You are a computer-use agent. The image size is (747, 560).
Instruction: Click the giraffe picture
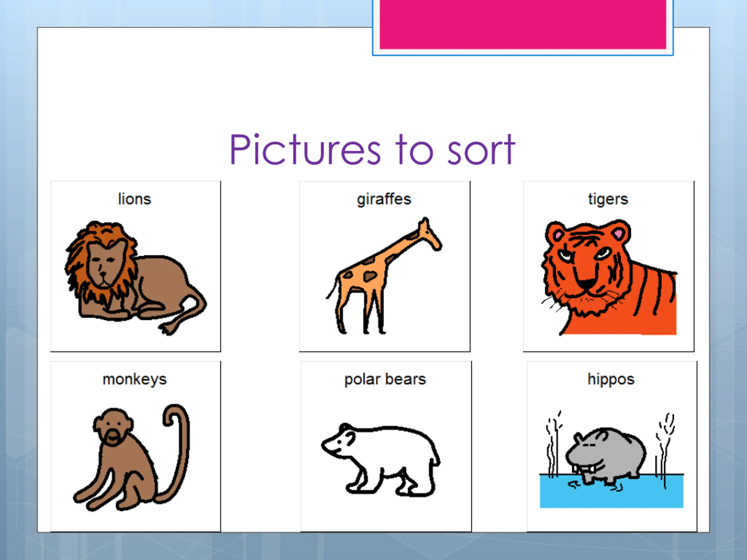pos(384,275)
